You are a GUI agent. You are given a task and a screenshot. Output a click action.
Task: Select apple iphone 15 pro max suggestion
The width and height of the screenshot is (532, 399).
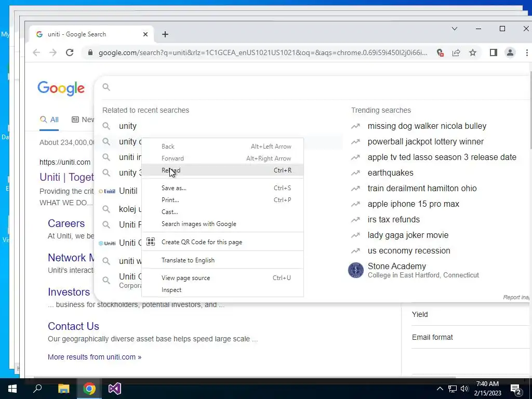point(413,204)
